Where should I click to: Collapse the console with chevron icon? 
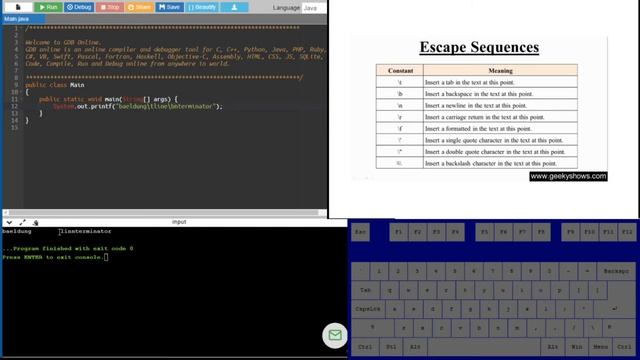(9, 222)
